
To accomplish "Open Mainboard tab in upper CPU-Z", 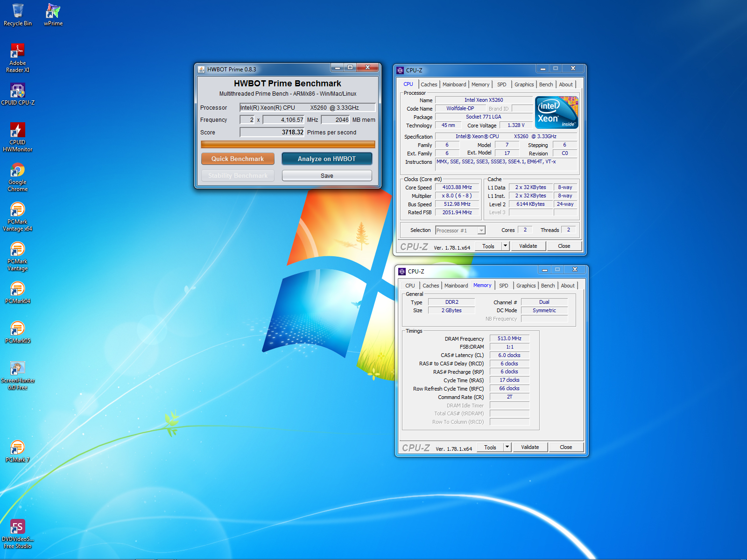I will 454,84.
